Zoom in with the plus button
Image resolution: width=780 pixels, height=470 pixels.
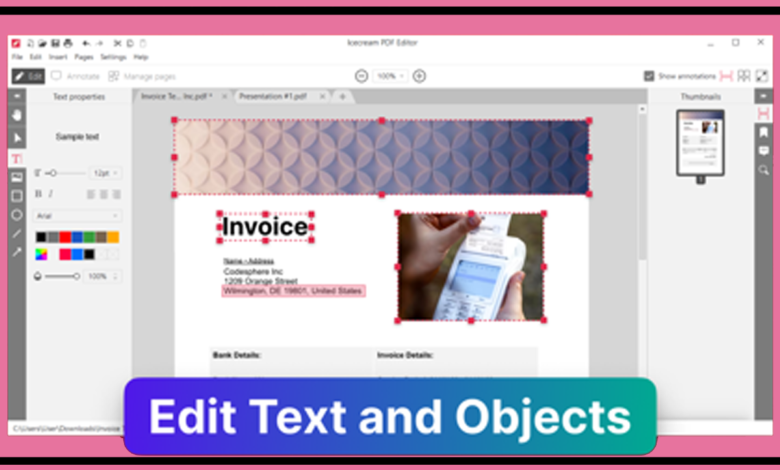[x=419, y=76]
